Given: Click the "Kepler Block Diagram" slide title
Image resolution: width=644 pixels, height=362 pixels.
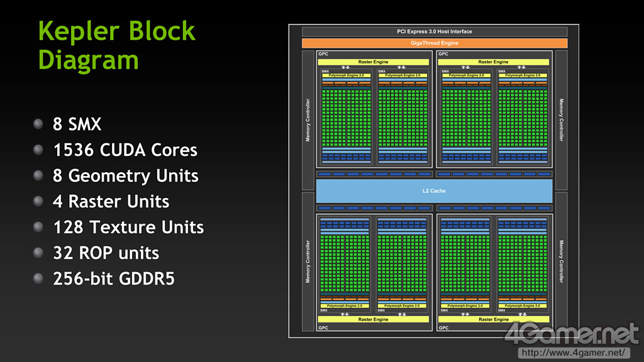Looking at the screenshot, I should tap(116, 45).
